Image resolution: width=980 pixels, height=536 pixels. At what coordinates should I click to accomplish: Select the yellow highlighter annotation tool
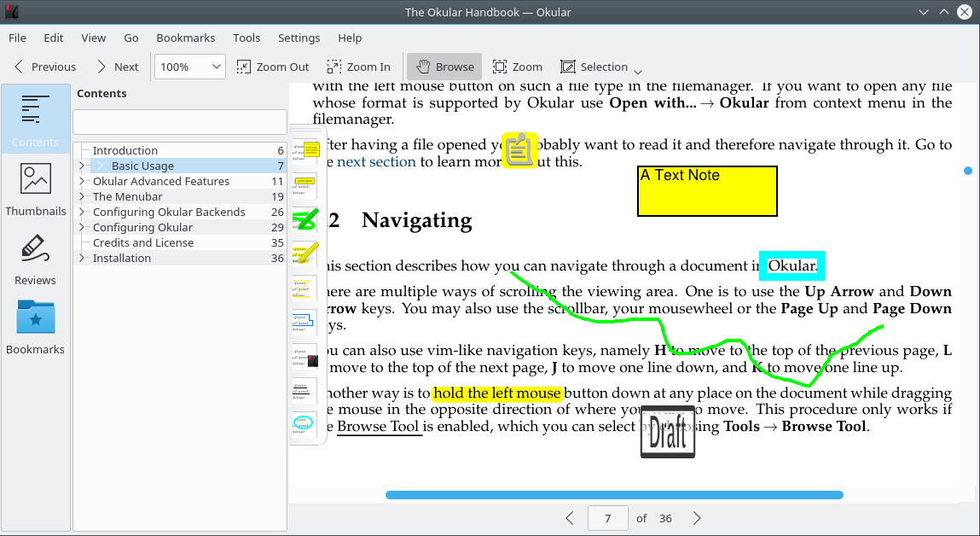click(x=305, y=253)
